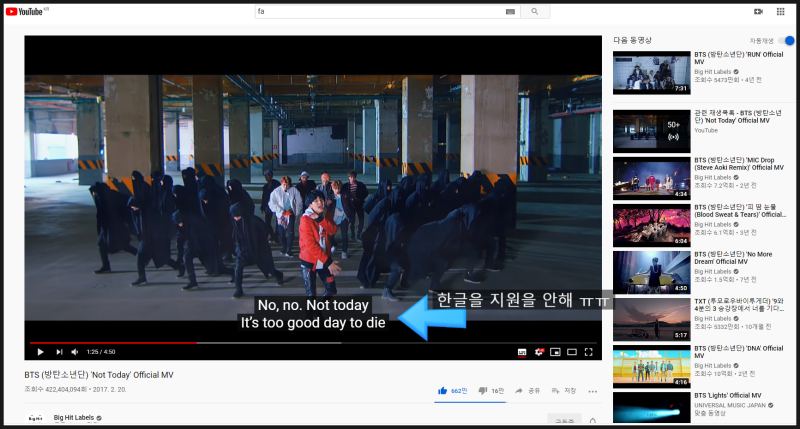
Task: Open 'MIC Drop (Steve Aoki Remix)' thumbnail
Action: tap(652, 178)
